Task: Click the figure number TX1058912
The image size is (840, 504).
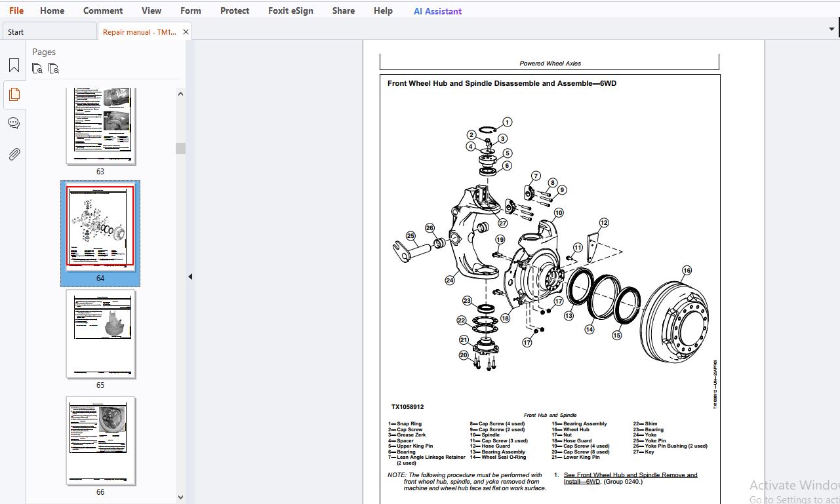Action: pos(407,407)
